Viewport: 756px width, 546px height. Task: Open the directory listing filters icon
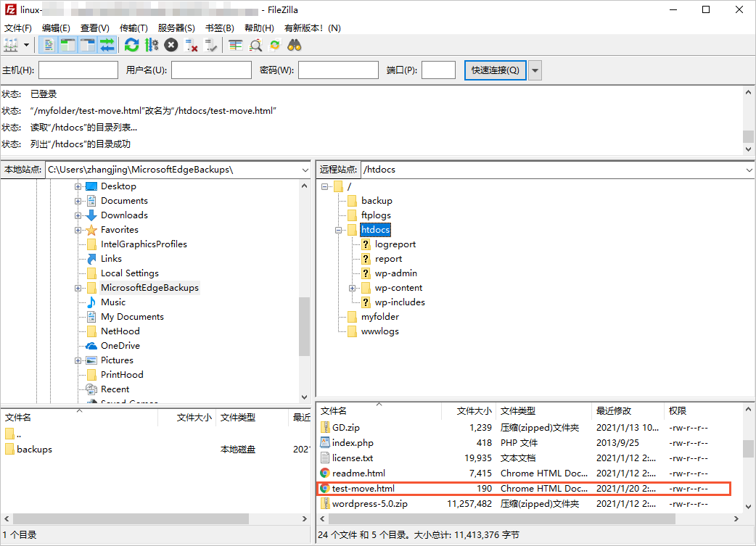tap(235, 45)
